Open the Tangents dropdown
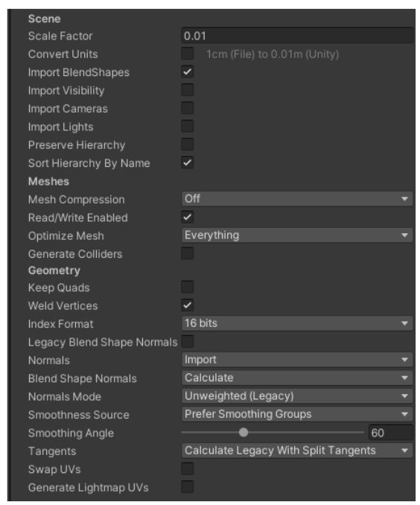The height and width of the screenshot is (505, 420). tap(297, 451)
